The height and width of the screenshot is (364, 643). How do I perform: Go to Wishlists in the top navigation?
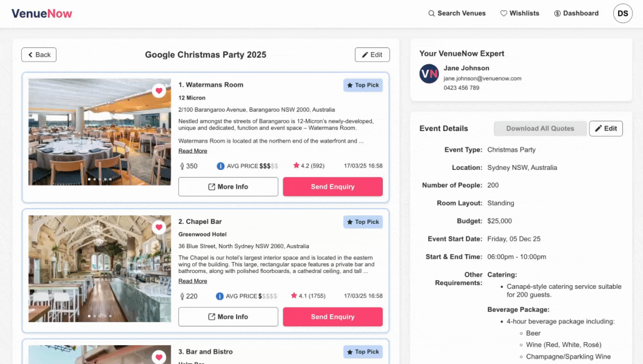click(520, 14)
